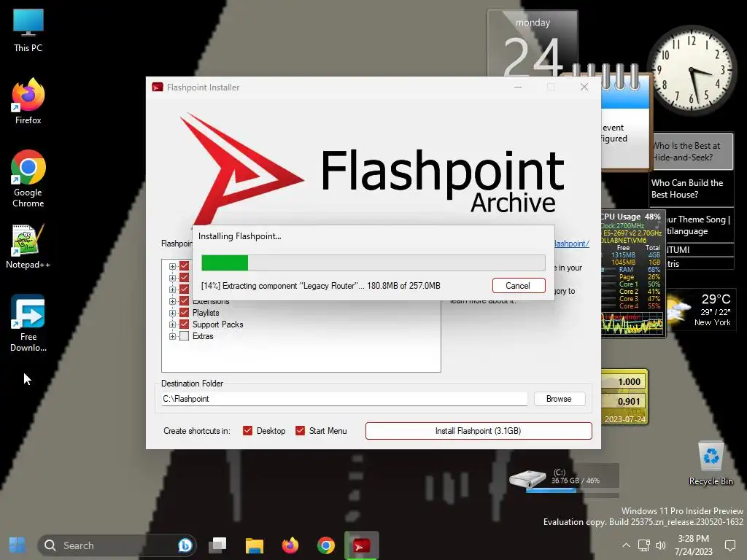Click the 'Extracting component "Legacy Router"' status text
Viewport: 747px width, 560px height.
tap(321, 286)
